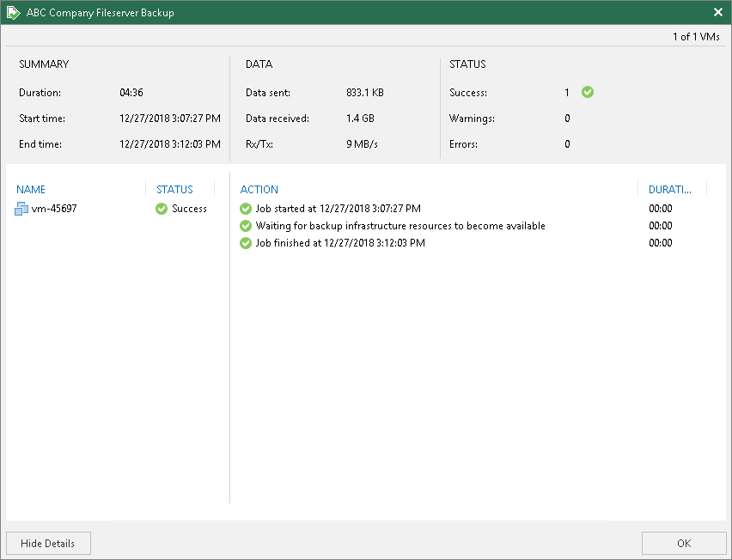
Task: Click the DURATI... column header
Action: pos(670,190)
